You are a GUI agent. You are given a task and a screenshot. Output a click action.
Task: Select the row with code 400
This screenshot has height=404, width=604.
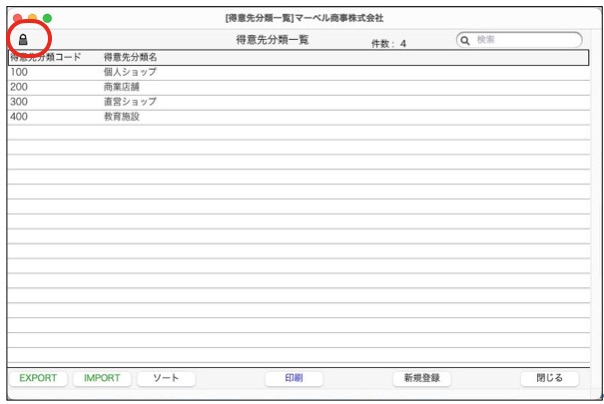click(19, 117)
